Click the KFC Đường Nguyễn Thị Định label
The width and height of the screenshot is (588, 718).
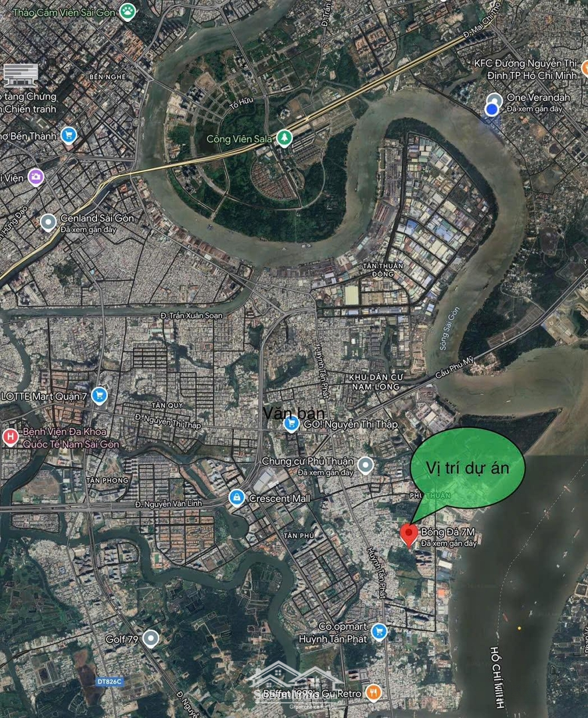[525, 69]
